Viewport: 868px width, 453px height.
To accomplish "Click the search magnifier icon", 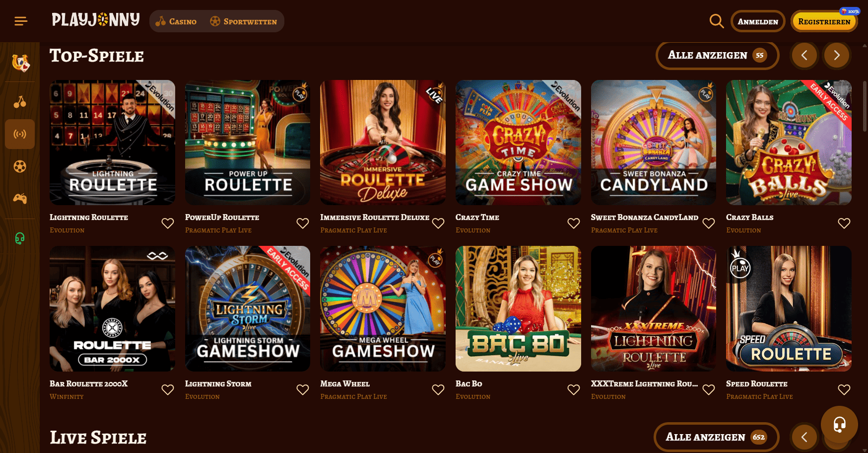I will click(x=716, y=21).
